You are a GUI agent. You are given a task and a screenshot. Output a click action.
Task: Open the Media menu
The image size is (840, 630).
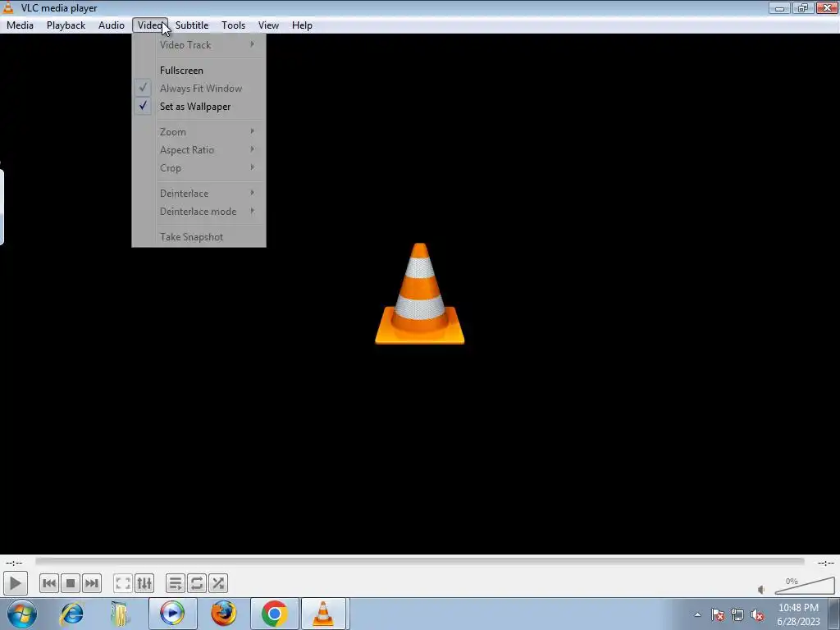(20, 25)
